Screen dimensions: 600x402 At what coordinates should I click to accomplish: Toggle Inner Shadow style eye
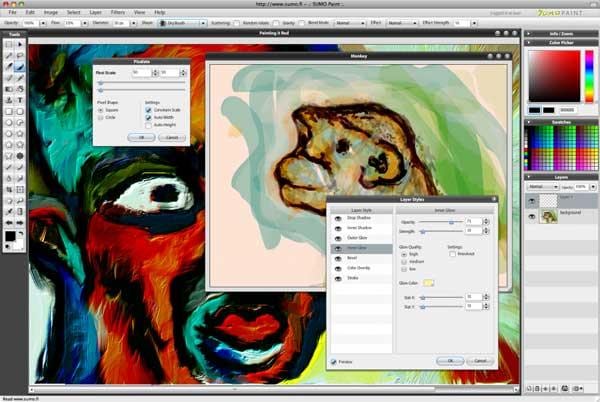[338, 228]
